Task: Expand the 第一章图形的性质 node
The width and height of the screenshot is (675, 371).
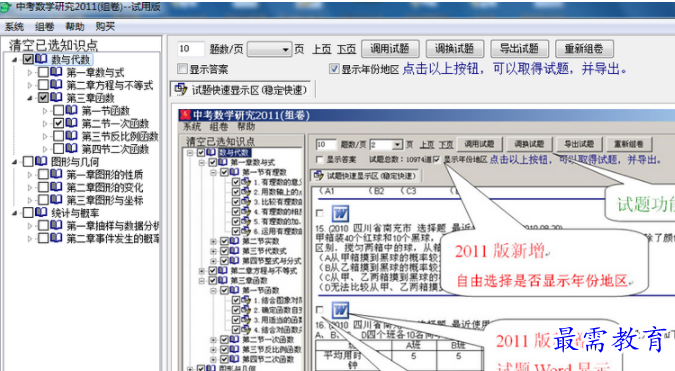Action: 30,175
